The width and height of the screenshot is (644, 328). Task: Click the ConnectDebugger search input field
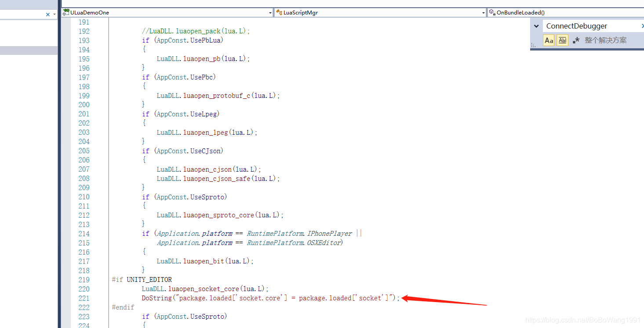[x=591, y=26]
